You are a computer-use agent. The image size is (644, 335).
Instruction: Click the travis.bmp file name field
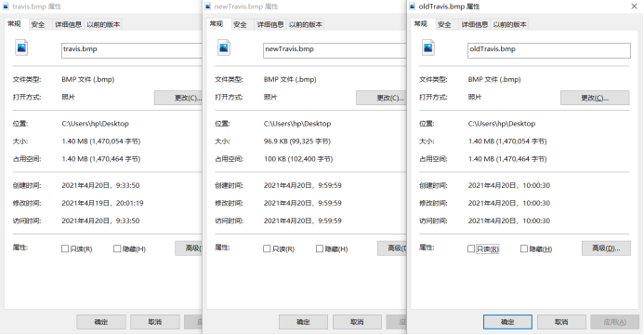coord(131,50)
